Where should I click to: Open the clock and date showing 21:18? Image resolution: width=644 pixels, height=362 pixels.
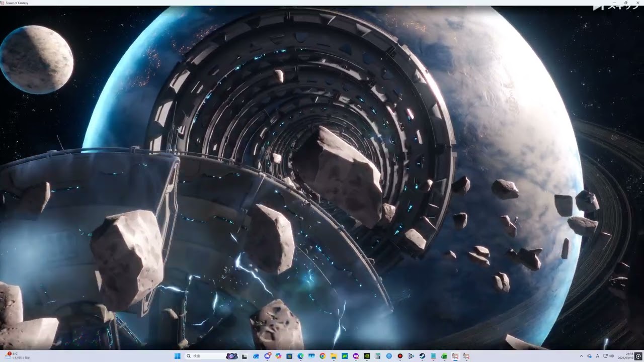pyautogui.click(x=625, y=356)
